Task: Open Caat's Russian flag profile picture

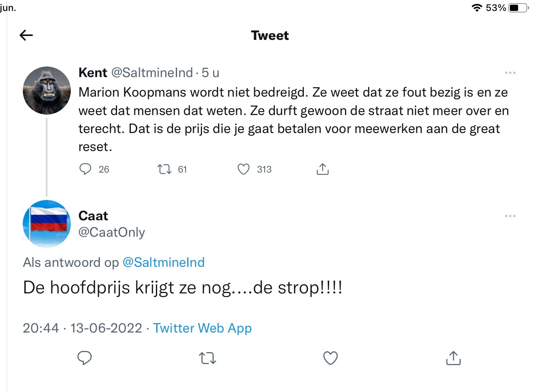Action: point(47,224)
